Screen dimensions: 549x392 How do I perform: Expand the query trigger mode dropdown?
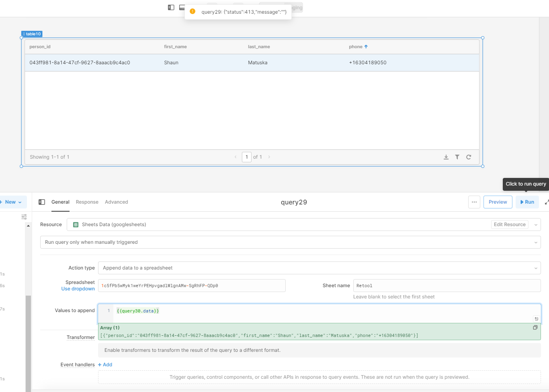click(x=290, y=242)
